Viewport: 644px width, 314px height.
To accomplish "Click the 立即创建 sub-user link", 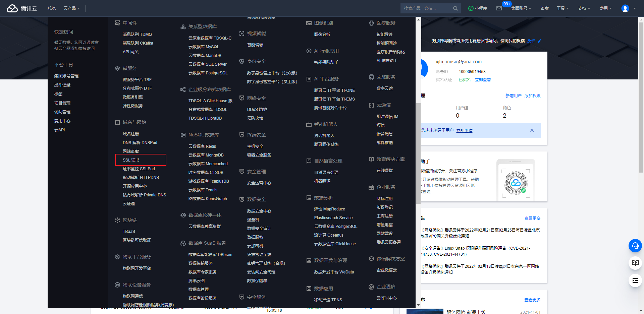I will point(464,131).
